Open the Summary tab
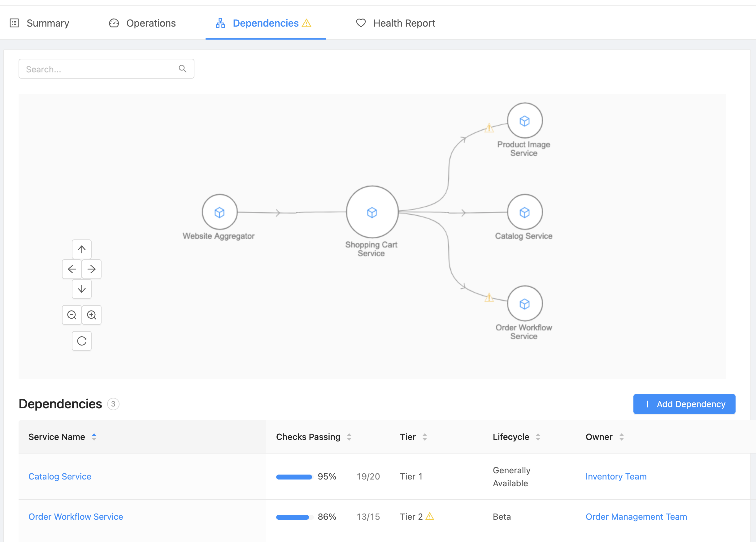This screenshot has height=542, width=756. [39, 23]
